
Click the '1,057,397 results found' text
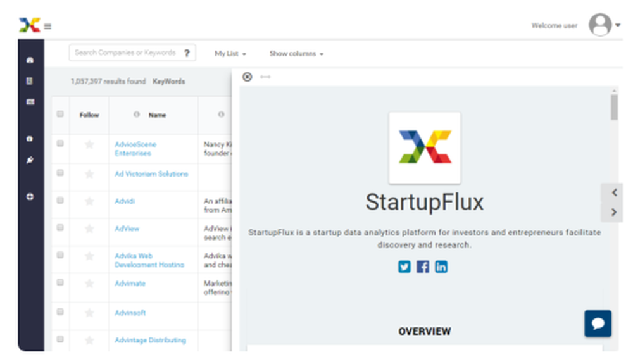[108, 82]
